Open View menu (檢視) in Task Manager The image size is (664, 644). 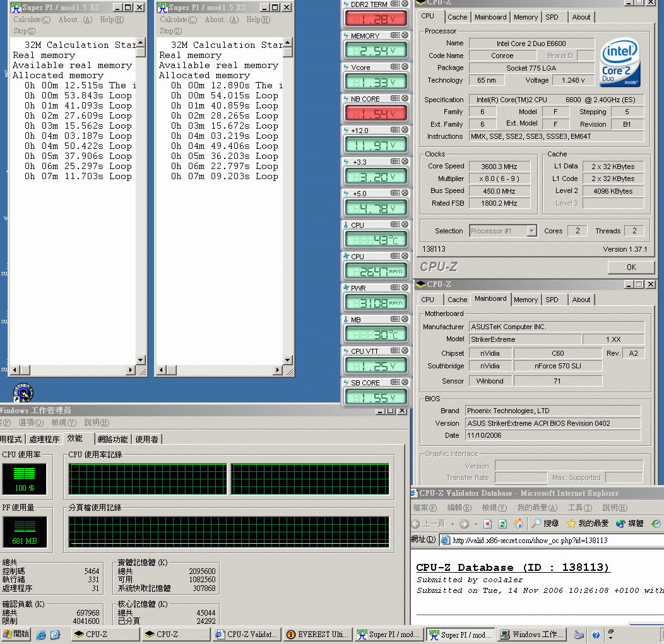point(64,423)
